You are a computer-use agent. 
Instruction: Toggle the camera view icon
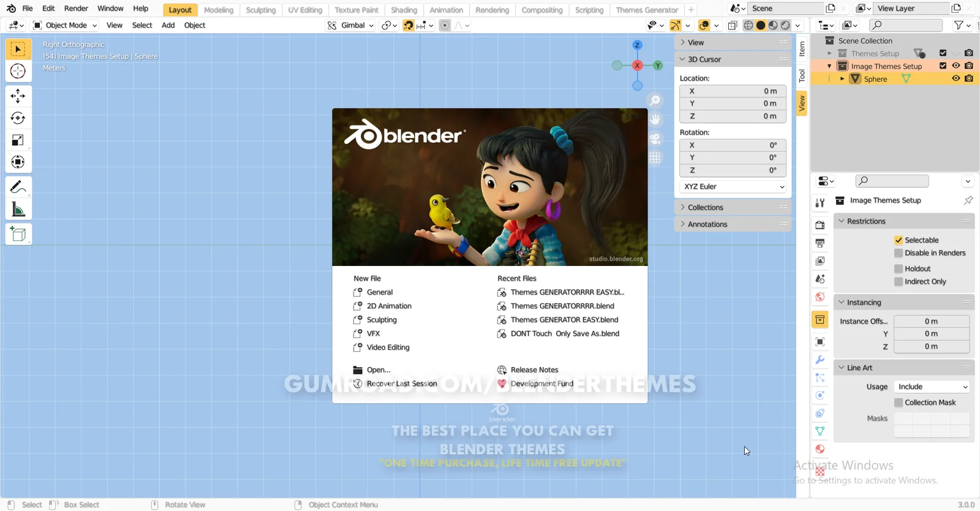pos(655,138)
